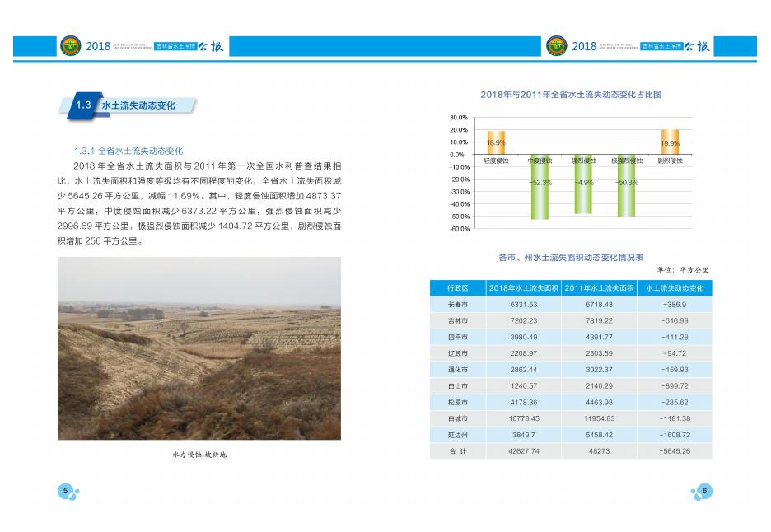Click the 2018年水土流失面积 column header
This screenshot has width=771, height=532.
(x=524, y=288)
